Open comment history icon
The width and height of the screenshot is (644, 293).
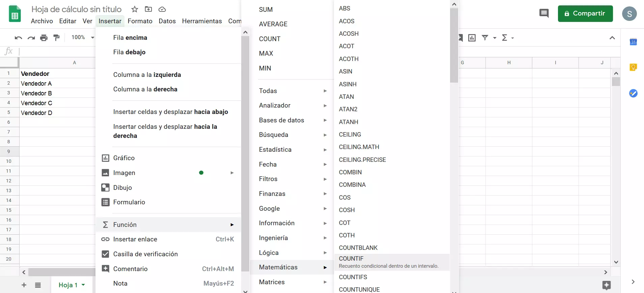544,13
